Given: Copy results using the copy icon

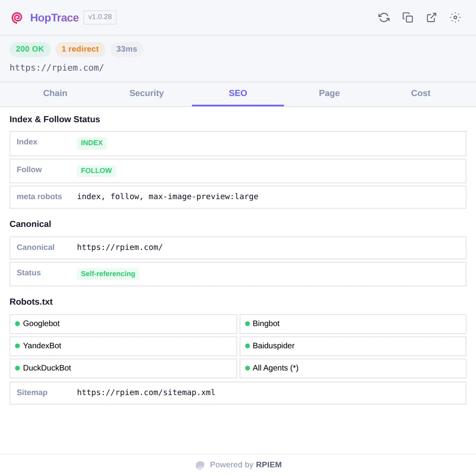Looking at the screenshot, I should 408,17.
